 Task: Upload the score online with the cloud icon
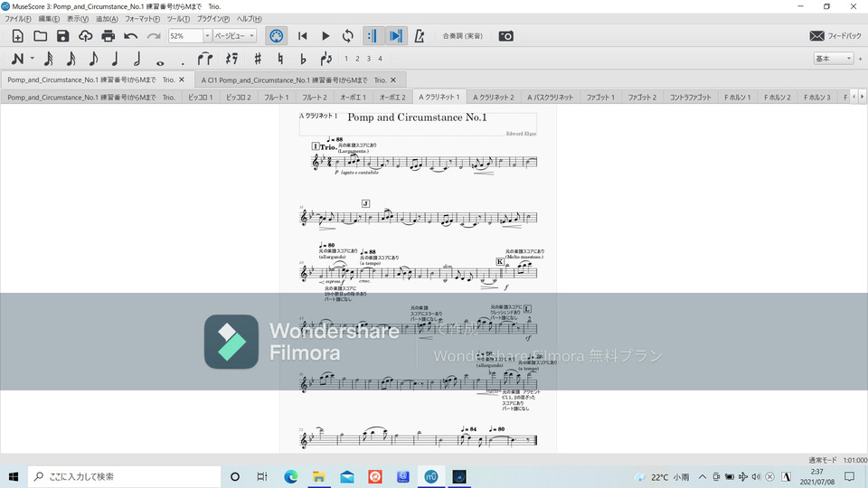[x=85, y=36]
